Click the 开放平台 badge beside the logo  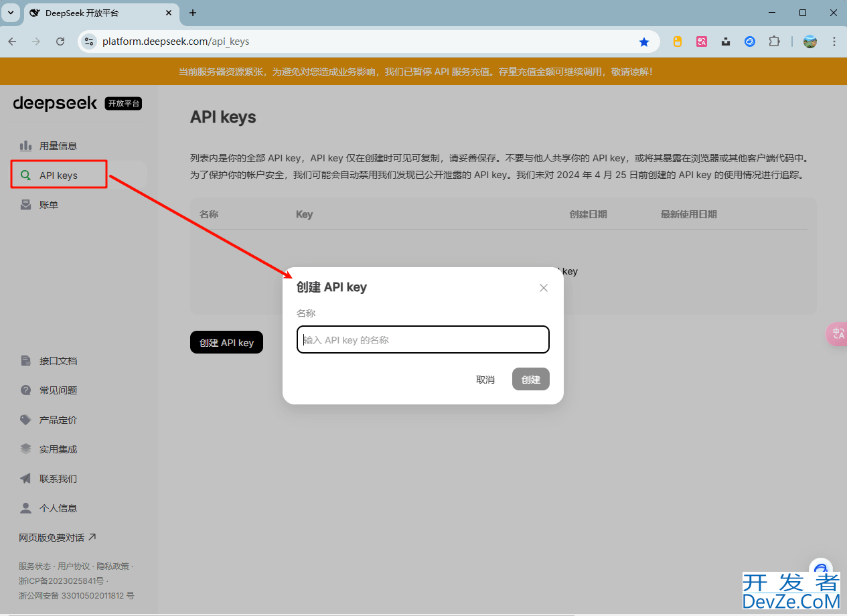tap(124, 103)
